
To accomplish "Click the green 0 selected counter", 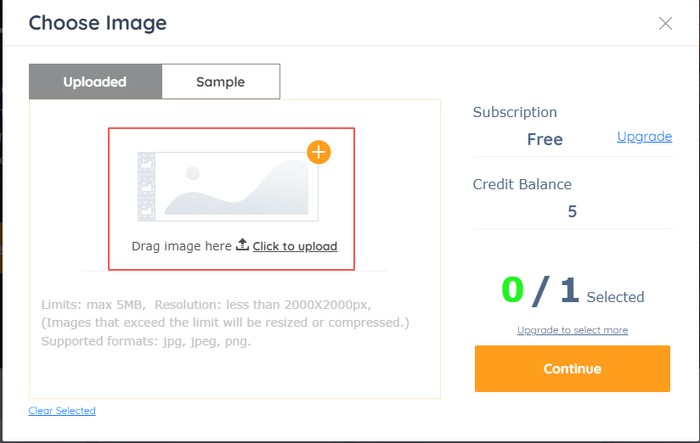I will tap(512, 290).
